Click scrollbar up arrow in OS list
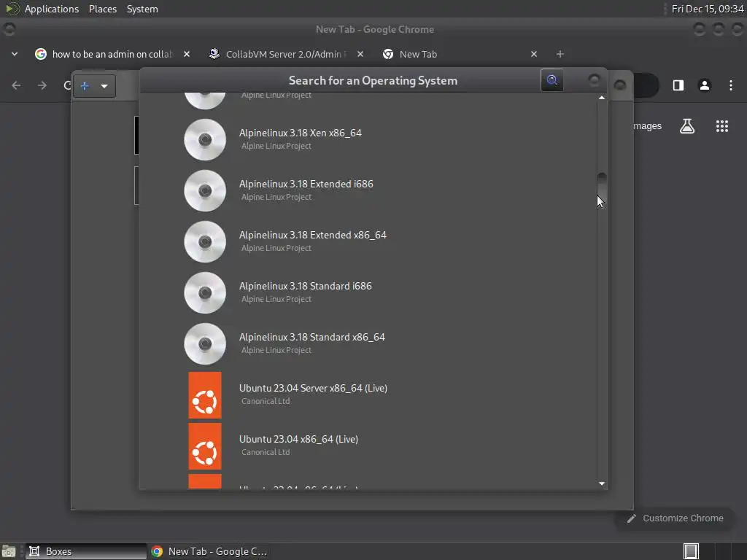Screen dimensions: 747x560 click(x=602, y=98)
